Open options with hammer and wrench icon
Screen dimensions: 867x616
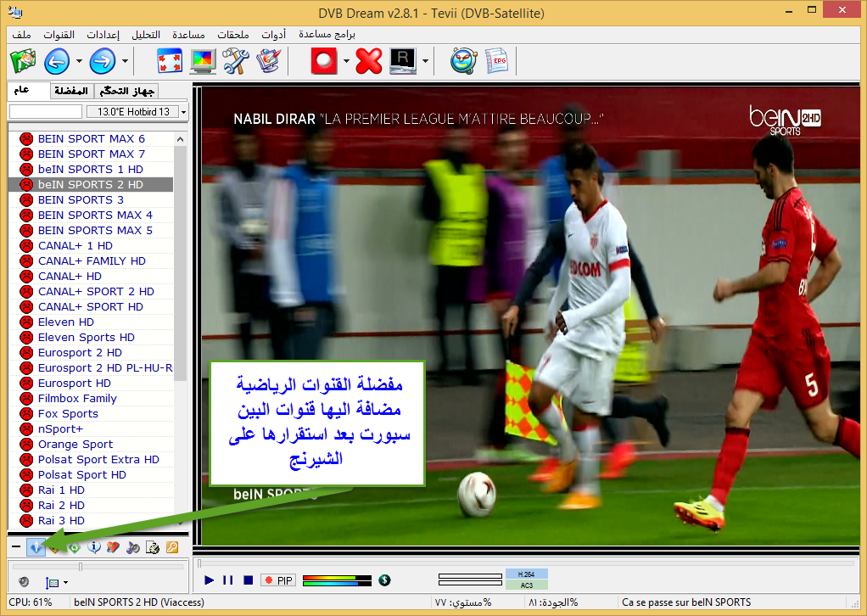point(236,61)
